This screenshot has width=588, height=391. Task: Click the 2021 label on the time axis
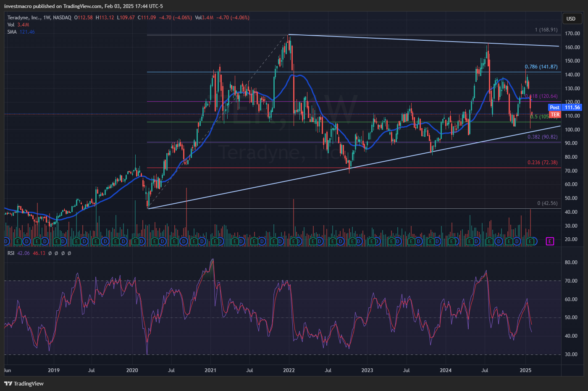pyautogui.click(x=210, y=370)
